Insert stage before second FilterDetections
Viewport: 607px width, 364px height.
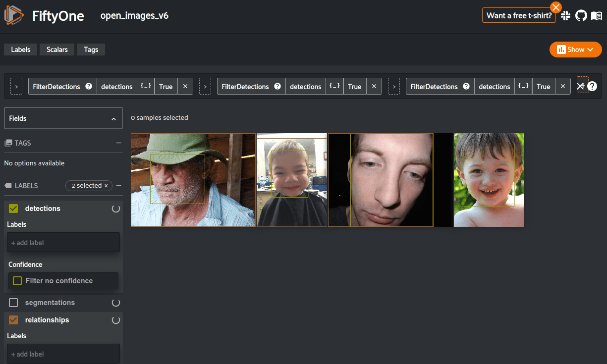coord(205,86)
